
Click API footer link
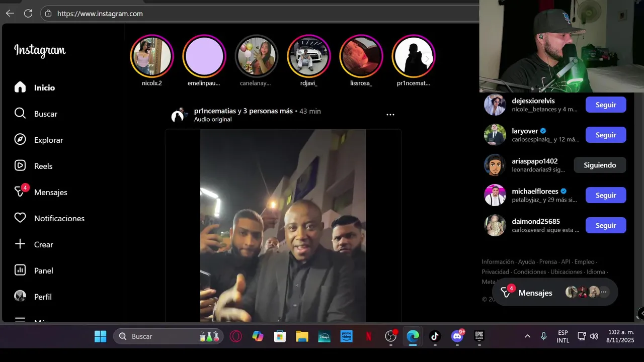click(x=566, y=262)
